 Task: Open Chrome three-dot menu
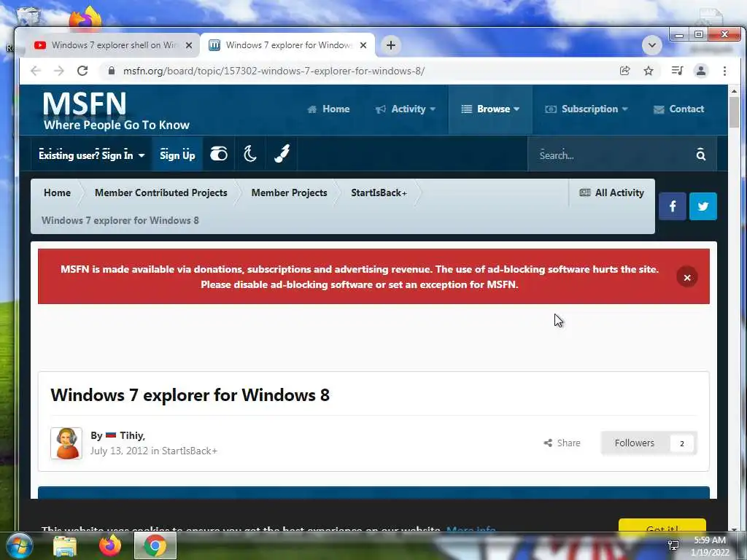(724, 71)
